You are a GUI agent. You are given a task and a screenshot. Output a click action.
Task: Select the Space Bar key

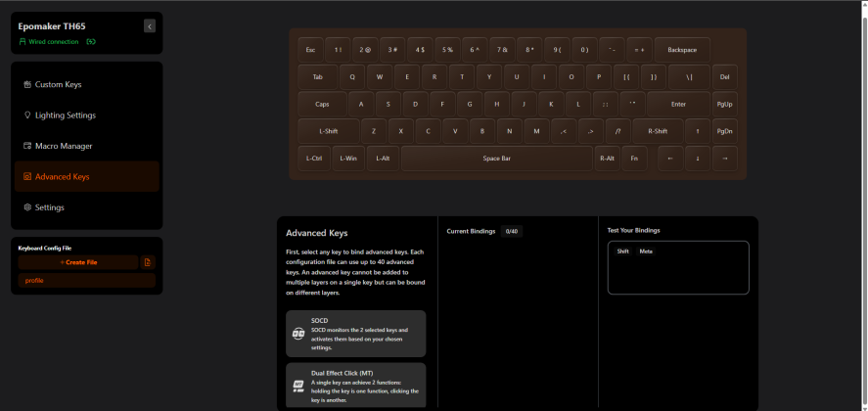point(496,159)
